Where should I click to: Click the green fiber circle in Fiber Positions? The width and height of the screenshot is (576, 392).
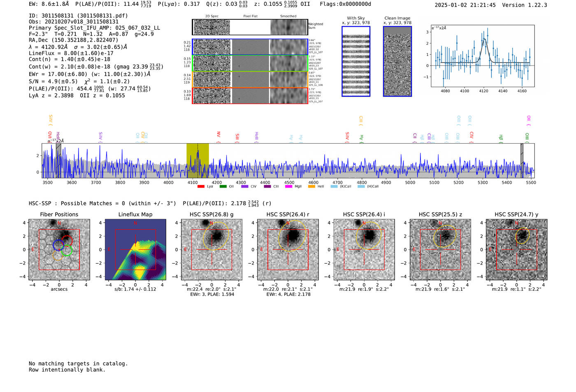click(67, 250)
